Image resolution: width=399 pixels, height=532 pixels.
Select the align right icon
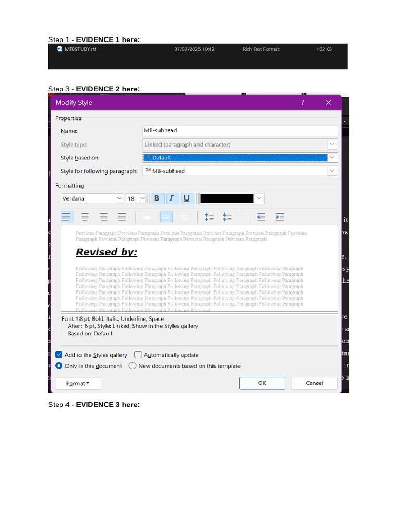pyautogui.click(x=103, y=217)
